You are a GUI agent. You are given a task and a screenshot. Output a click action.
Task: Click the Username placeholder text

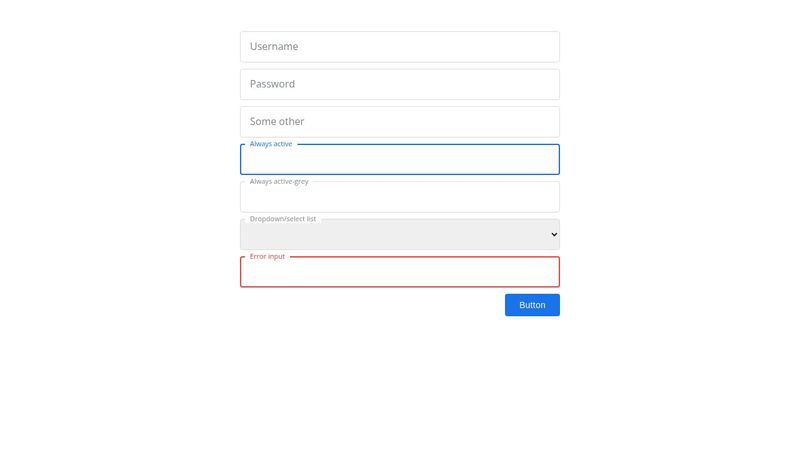pos(274,46)
